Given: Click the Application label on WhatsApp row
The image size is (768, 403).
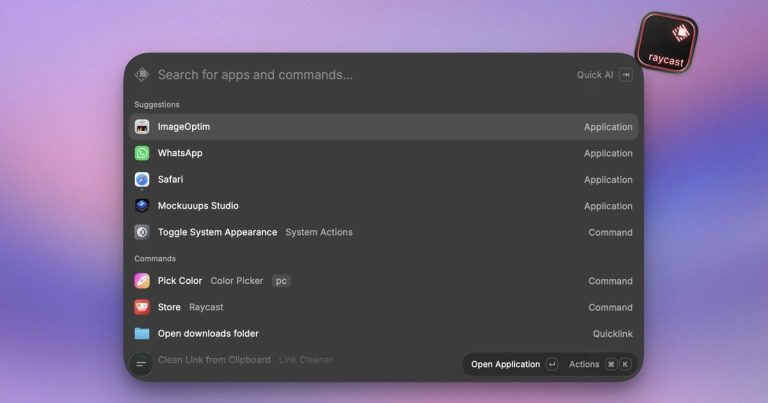Looking at the screenshot, I should point(608,153).
